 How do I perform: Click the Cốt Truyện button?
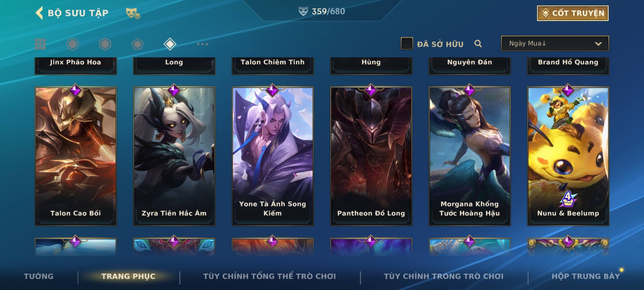coord(573,13)
